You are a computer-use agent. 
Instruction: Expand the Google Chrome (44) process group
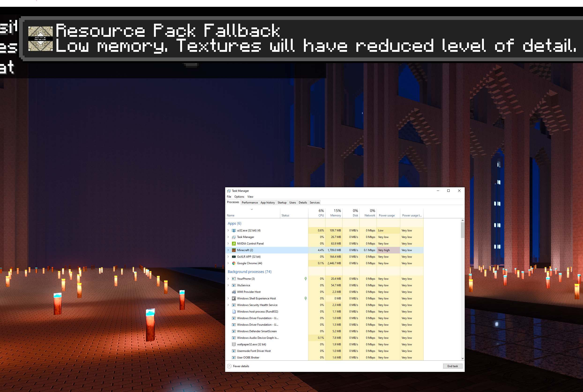click(x=228, y=263)
